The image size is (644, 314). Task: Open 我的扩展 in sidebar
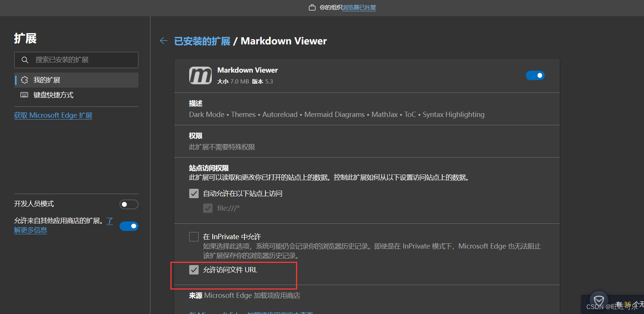point(76,80)
